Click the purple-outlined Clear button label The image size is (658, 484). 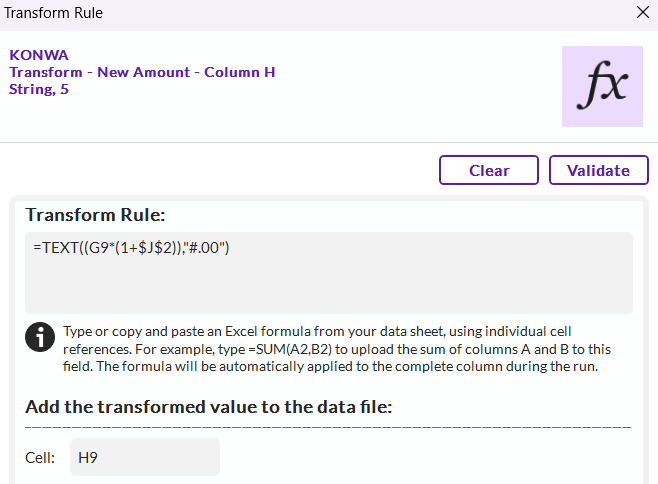pyautogui.click(x=489, y=170)
